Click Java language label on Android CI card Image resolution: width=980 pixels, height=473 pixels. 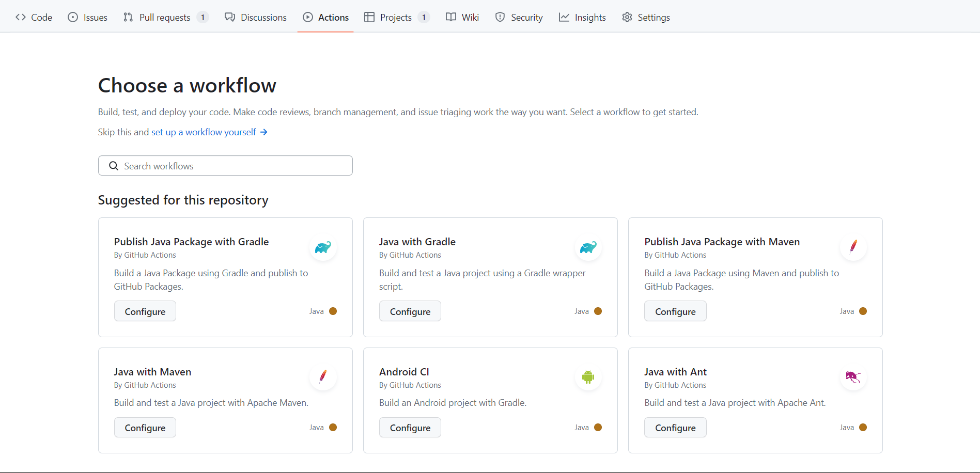click(582, 428)
